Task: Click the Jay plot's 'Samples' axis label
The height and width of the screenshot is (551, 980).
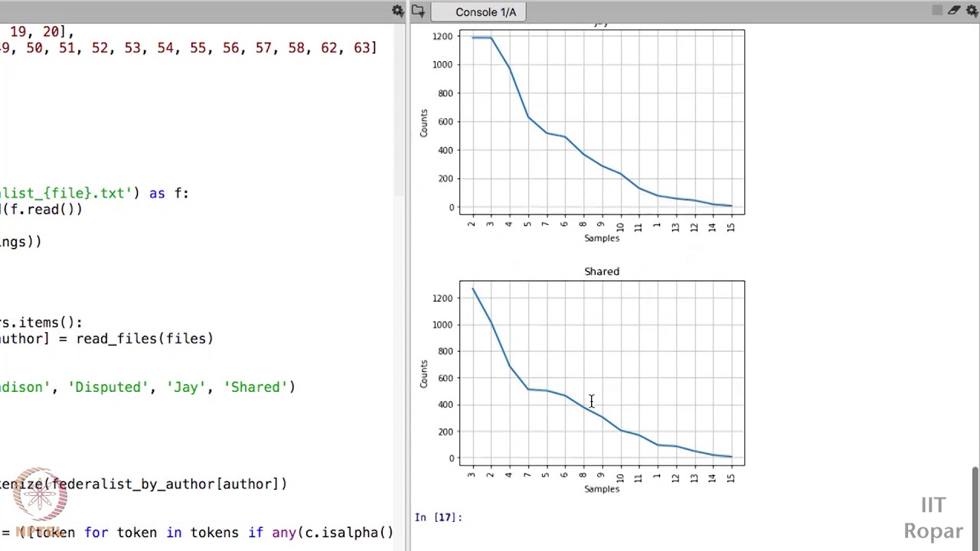Action: point(602,238)
